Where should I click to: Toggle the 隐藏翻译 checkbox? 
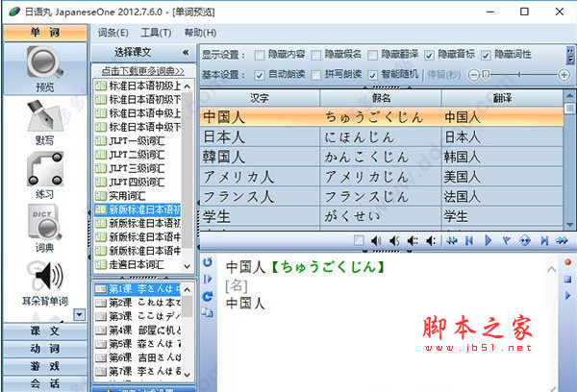(372, 55)
